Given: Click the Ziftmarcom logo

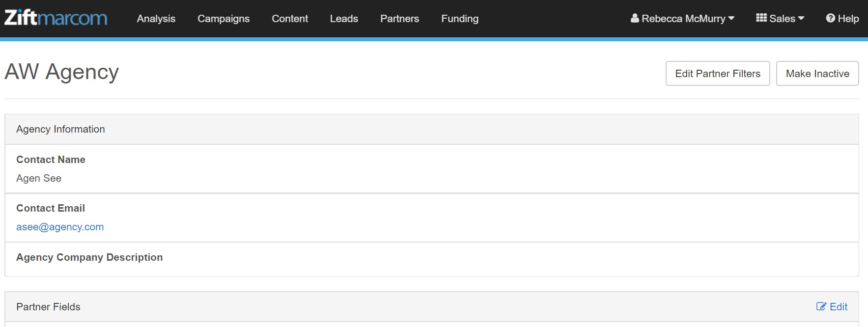Looking at the screenshot, I should point(56,18).
